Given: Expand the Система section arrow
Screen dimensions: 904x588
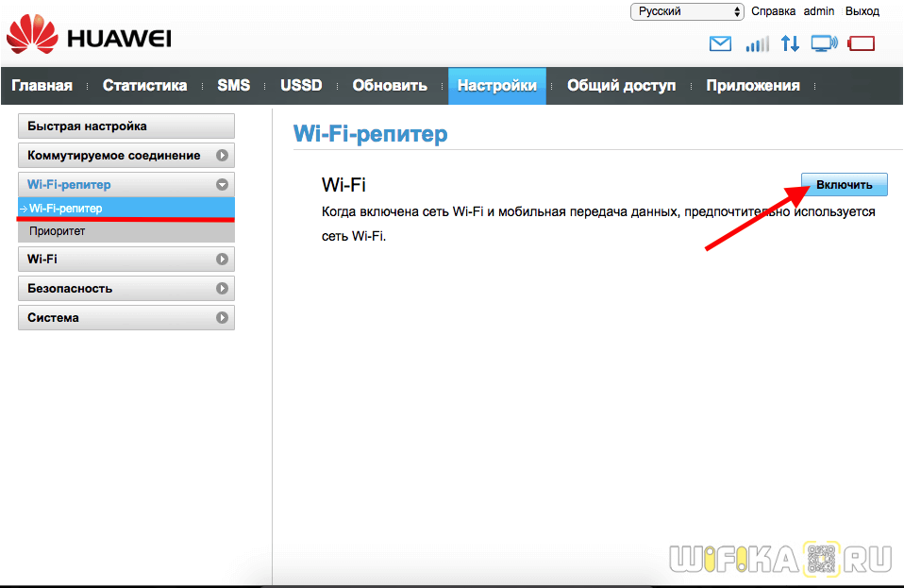Looking at the screenshot, I should click(222, 318).
